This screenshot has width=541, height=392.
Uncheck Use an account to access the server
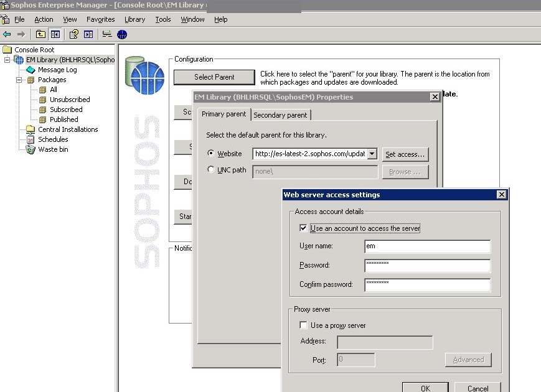click(x=303, y=228)
